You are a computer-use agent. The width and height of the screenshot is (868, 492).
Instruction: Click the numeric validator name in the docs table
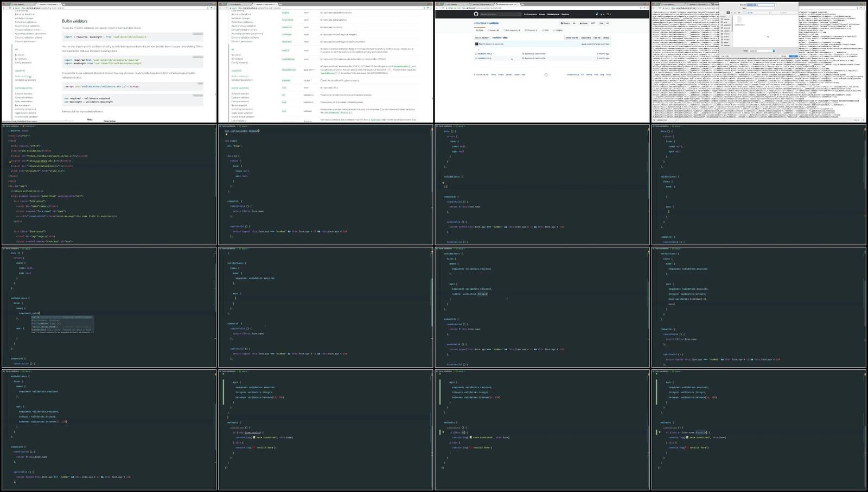point(287,27)
